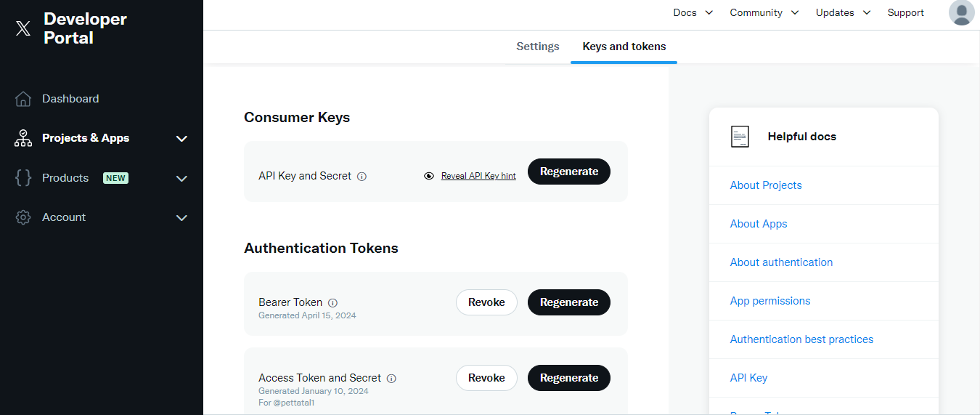Image resolution: width=980 pixels, height=415 pixels.
Task: Click the Account gear icon
Action: coord(23,217)
